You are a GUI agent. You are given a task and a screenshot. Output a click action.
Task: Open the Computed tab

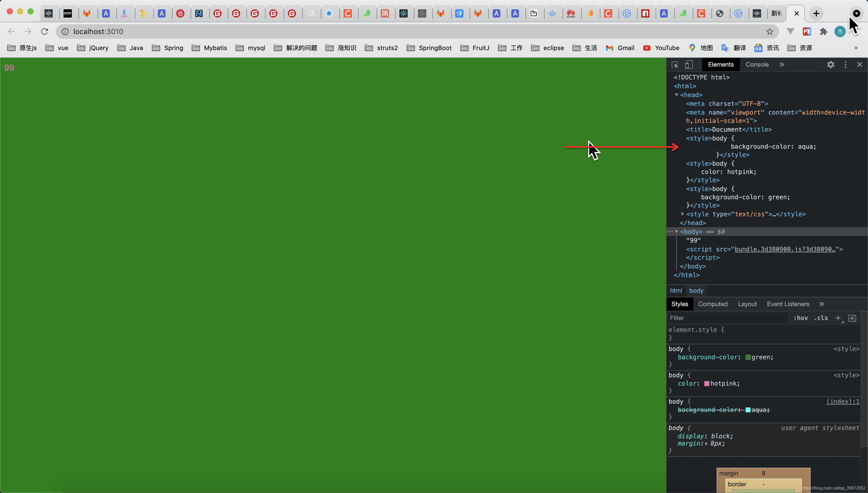pyautogui.click(x=713, y=304)
